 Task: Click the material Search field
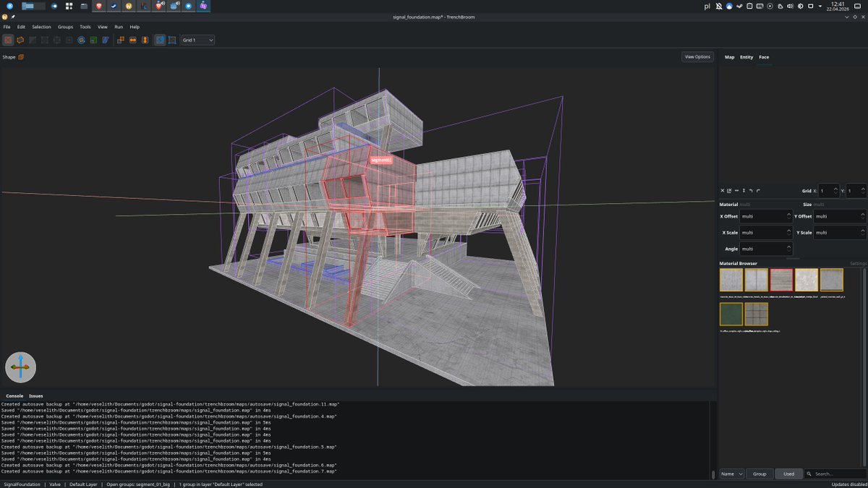tap(835, 474)
